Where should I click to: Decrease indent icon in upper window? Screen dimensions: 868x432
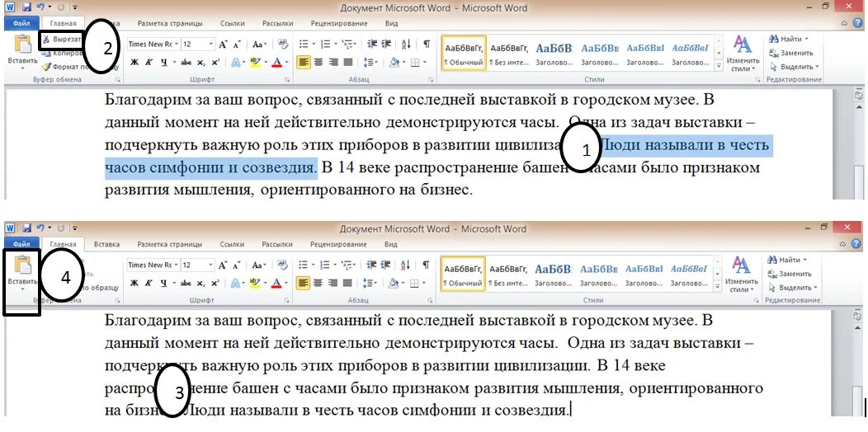click(372, 44)
